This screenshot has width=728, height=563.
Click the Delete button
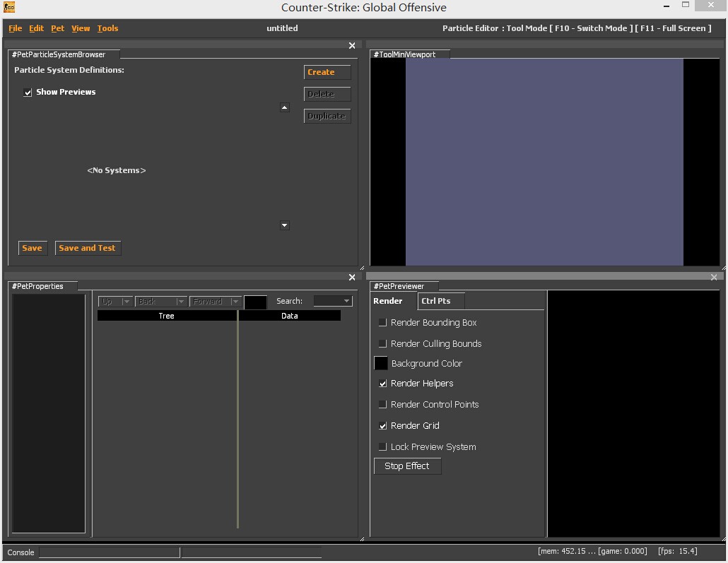[327, 94]
